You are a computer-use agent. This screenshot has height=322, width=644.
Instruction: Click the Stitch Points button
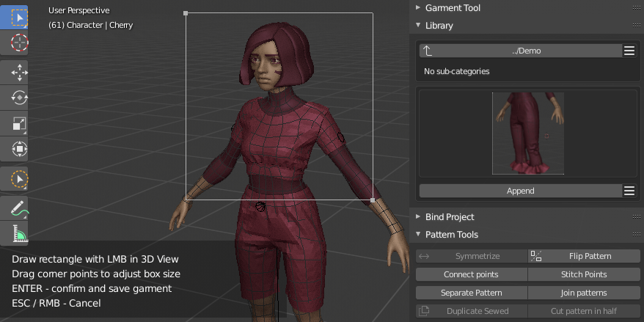point(584,274)
